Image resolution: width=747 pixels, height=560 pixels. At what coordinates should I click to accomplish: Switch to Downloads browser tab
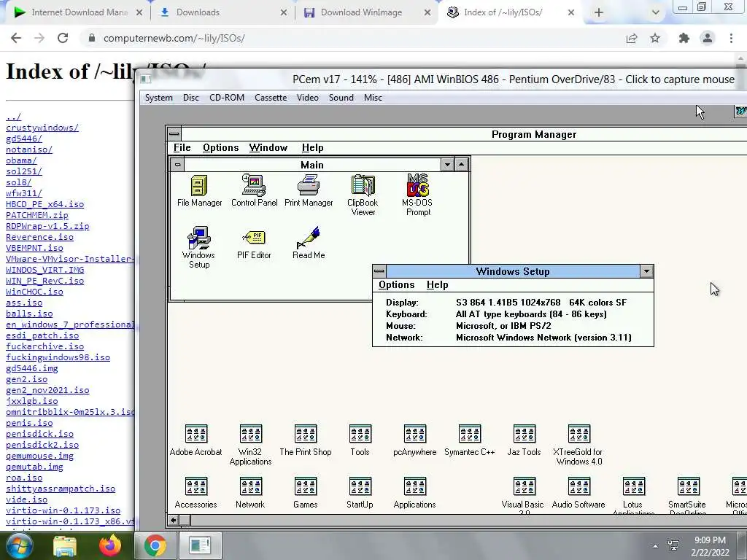[x=222, y=12]
